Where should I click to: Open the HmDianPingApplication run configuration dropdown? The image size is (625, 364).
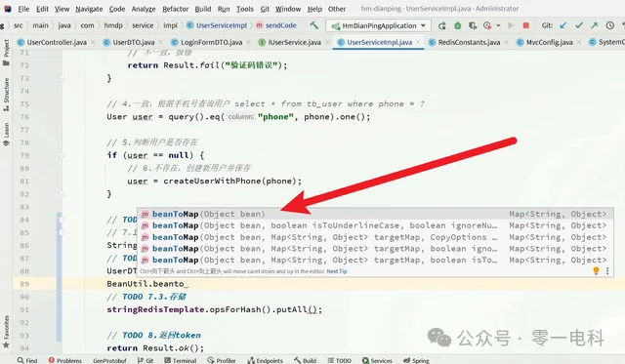(x=378, y=26)
